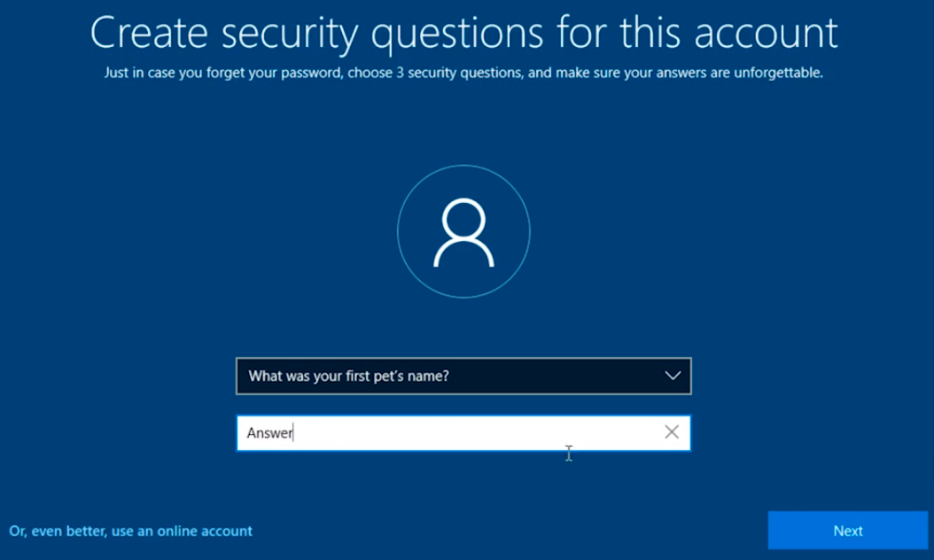
Task: Click the person silhouette inside the circle
Action: click(x=463, y=232)
